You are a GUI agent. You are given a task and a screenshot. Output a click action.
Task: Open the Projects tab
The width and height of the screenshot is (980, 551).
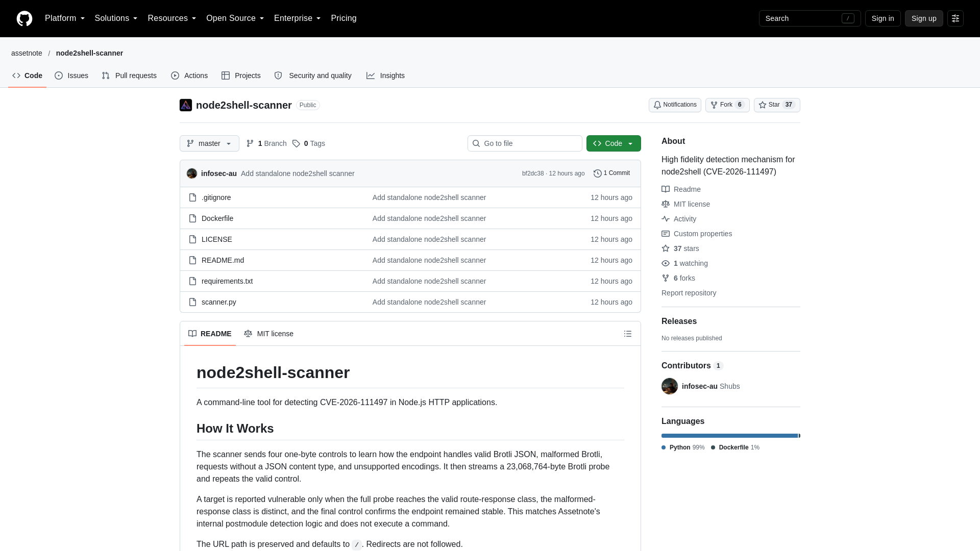click(241, 76)
